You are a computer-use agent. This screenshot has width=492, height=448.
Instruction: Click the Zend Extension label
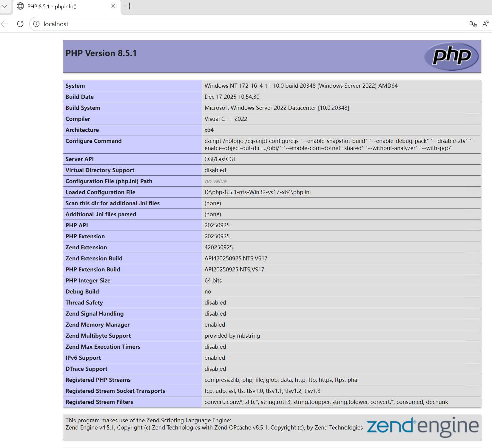pyautogui.click(x=86, y=248)
